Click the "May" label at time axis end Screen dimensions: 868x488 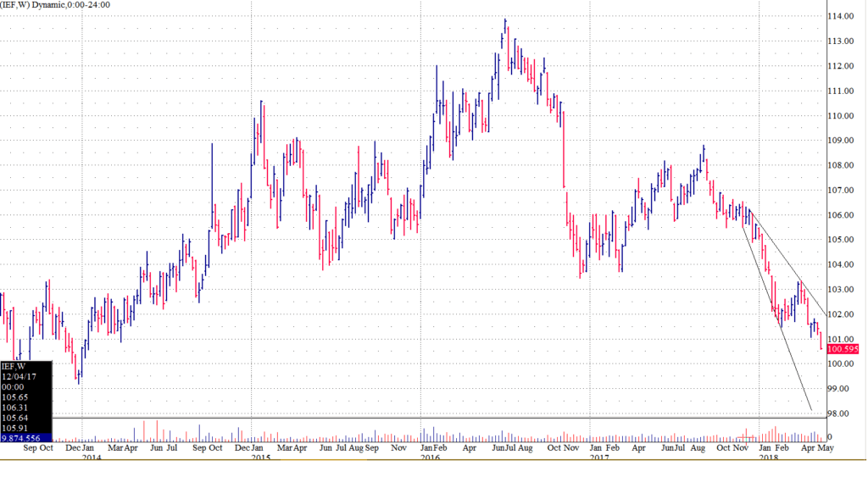click(x=824, y=446)
